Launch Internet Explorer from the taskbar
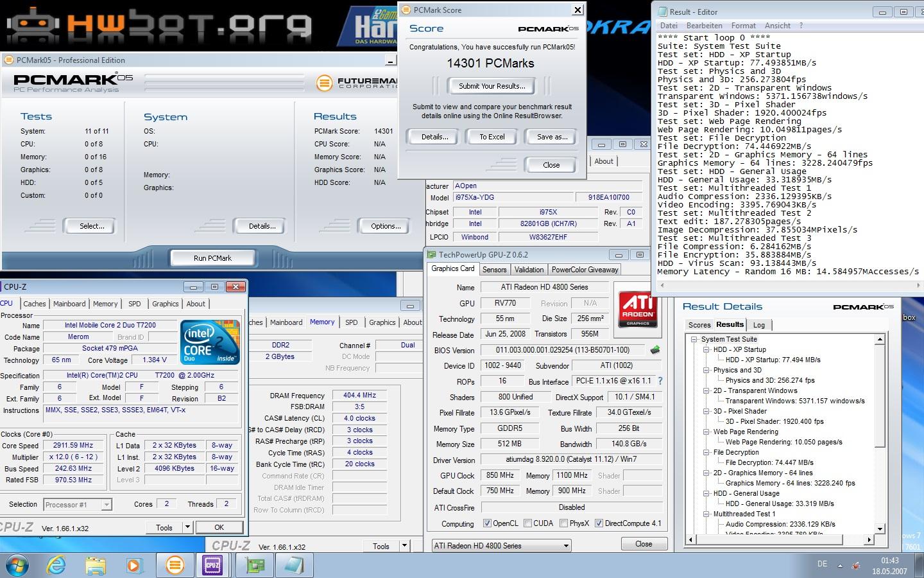 click(57, 565)
